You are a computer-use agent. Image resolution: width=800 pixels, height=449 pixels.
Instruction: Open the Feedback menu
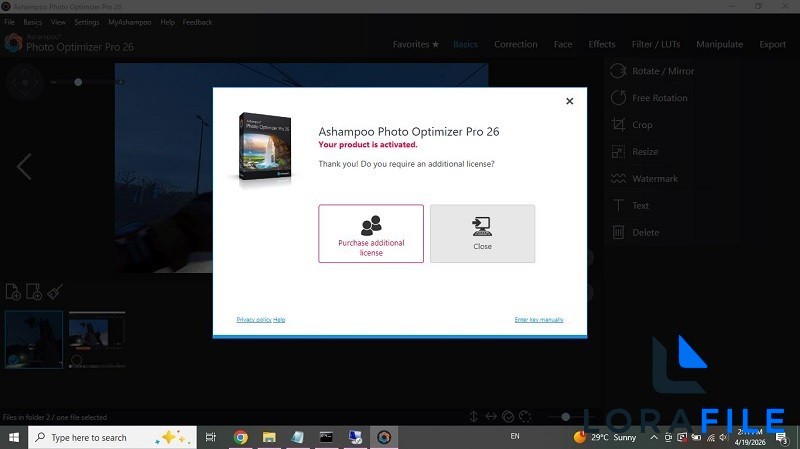point(197,22)
